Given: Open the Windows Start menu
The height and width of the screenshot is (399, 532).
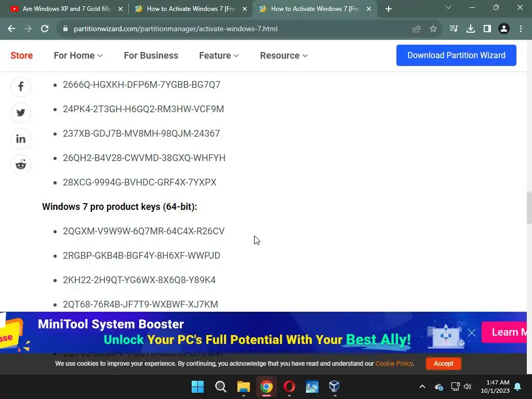Looking at the screenshot, I should (x=197, y=387).
